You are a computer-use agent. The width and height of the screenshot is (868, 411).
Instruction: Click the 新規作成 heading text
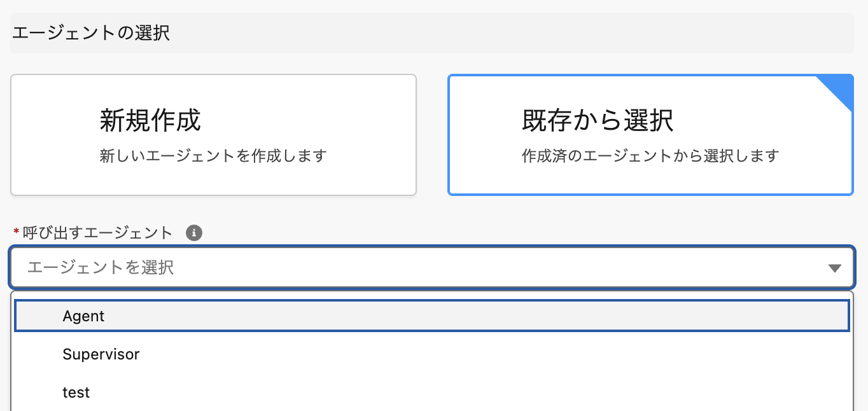coord(150,120)
